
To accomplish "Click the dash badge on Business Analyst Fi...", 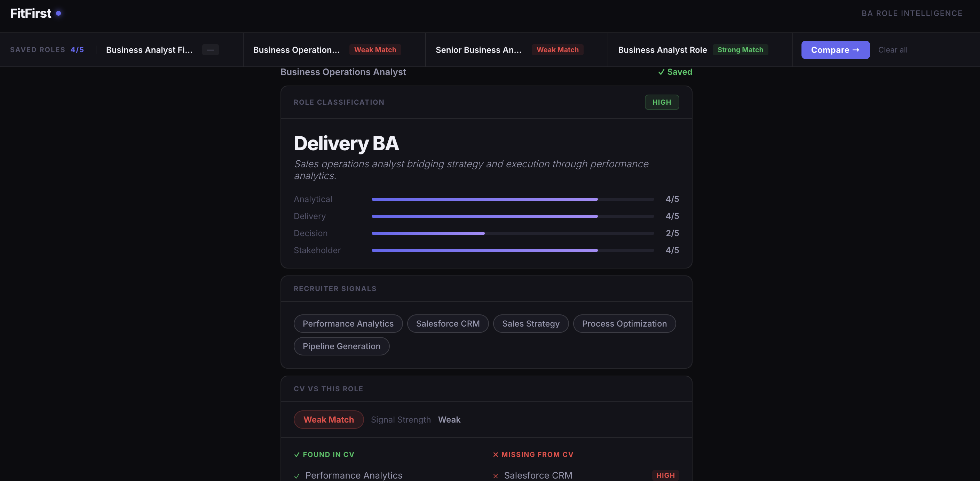I will point(210,50).
